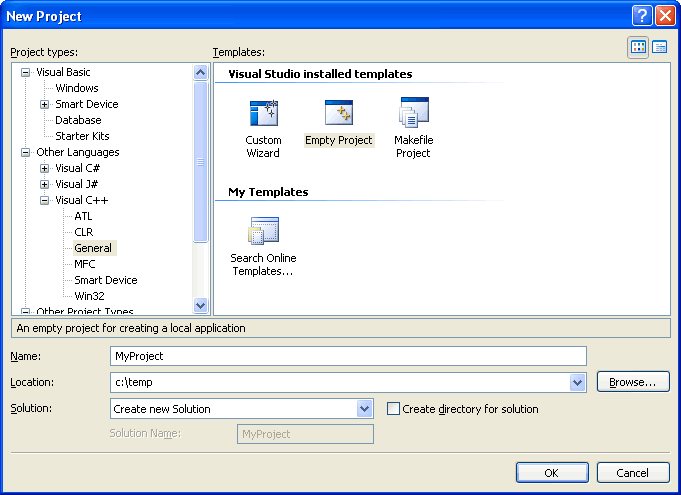Click Browse to choose location
681x495 pixels.
[633, 382]
